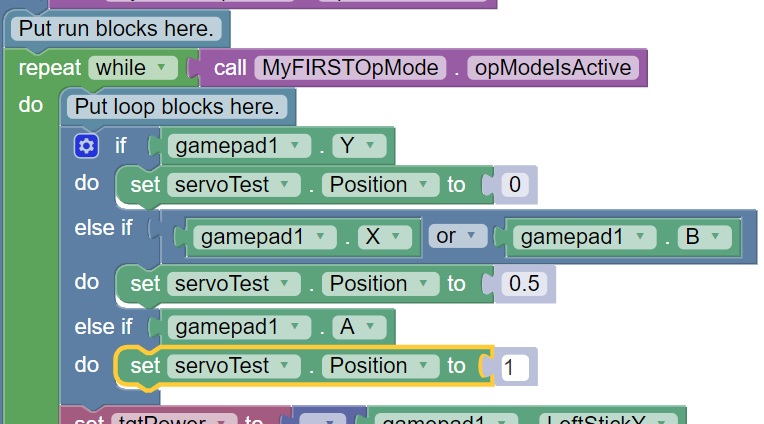The width and height of the screenshot is (764, 424).
Task: Click the MyFIRSTOpMode label in call block
Action: tap(350, 68)
